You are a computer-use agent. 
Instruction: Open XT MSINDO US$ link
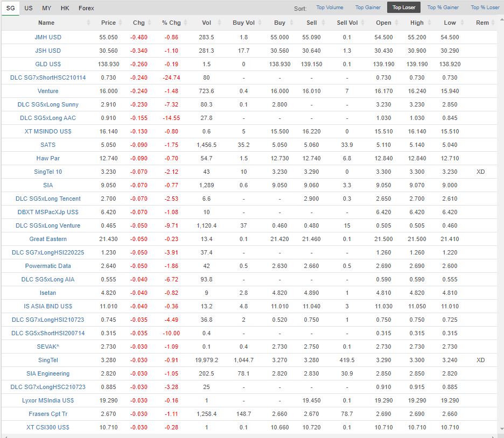[x=48, y=132]
